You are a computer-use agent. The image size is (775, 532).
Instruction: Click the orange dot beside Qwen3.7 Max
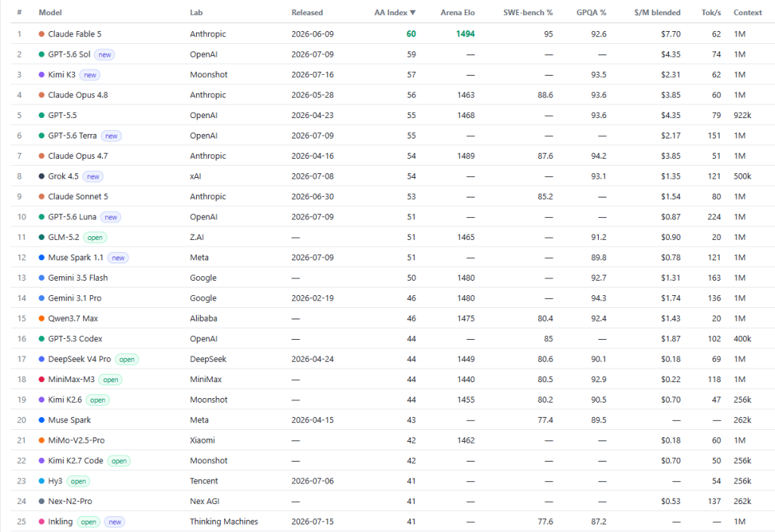click(x=42, y=319)
